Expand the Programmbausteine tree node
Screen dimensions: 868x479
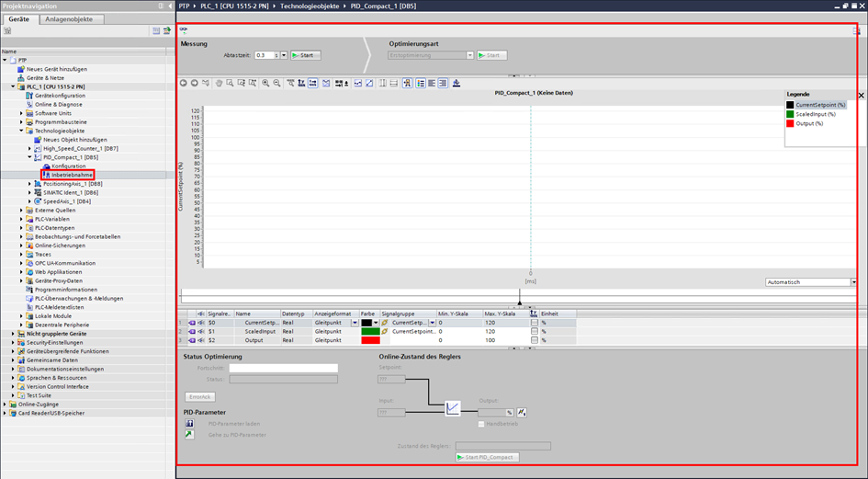(30, 122)
